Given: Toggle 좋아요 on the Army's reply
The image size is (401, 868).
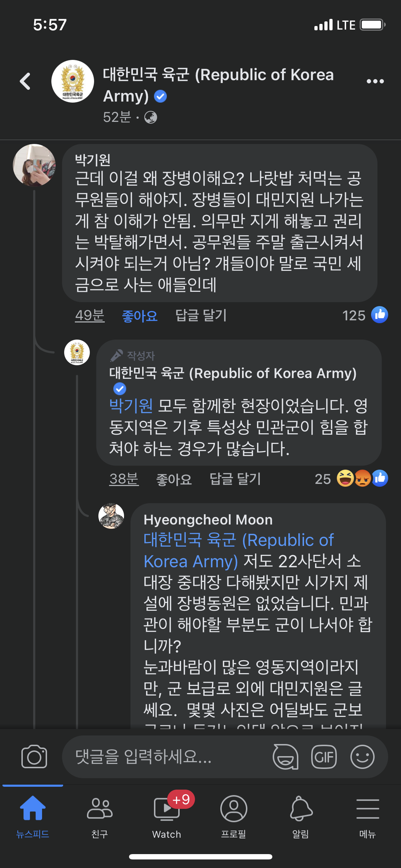Looking at the screenshot, I should tap(174, 479).
